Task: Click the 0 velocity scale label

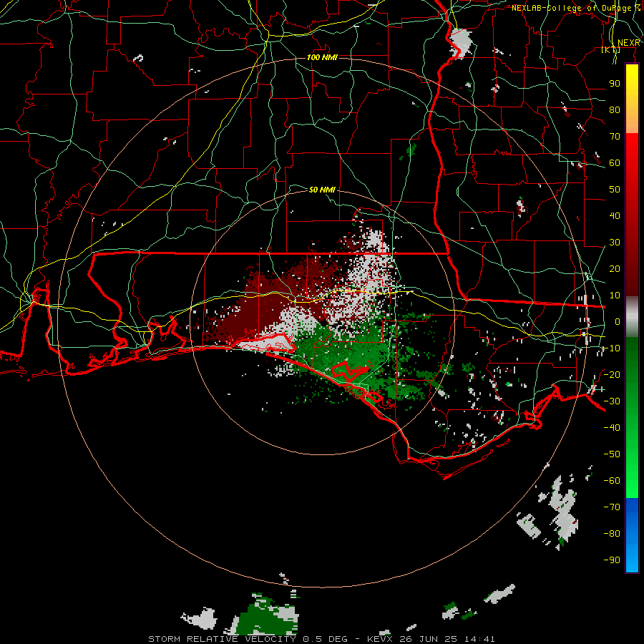Action: 618,321
